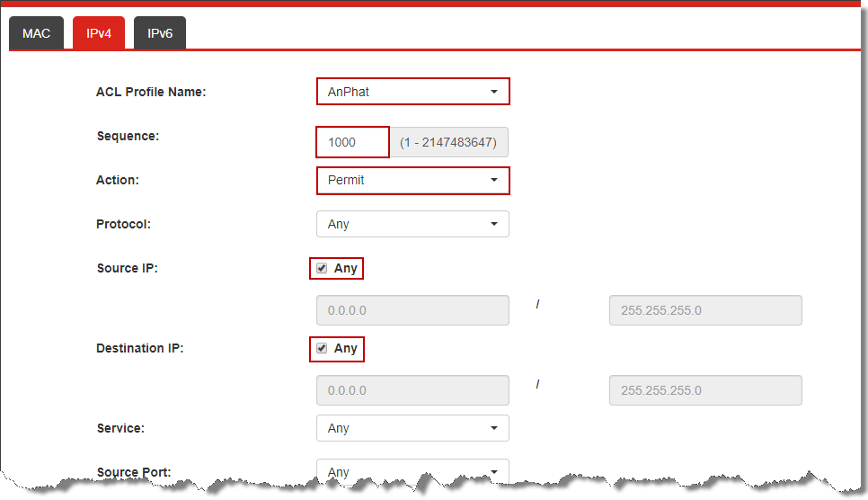Click the Source IP label
Viewport: 868px width, 500px height.
tap(128, 268)
